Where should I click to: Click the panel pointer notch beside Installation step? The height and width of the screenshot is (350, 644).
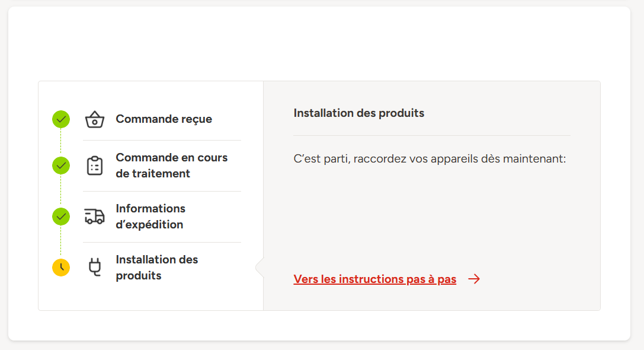259,268
